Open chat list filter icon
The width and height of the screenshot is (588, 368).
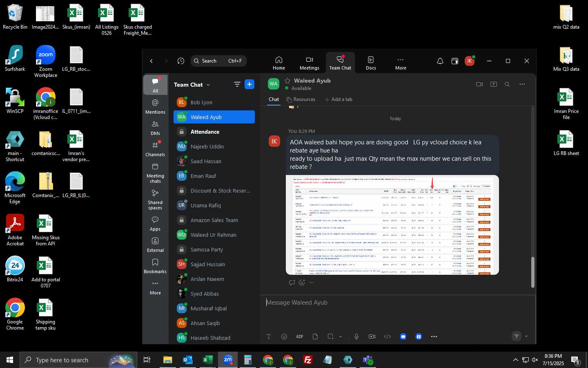[237, 84]
